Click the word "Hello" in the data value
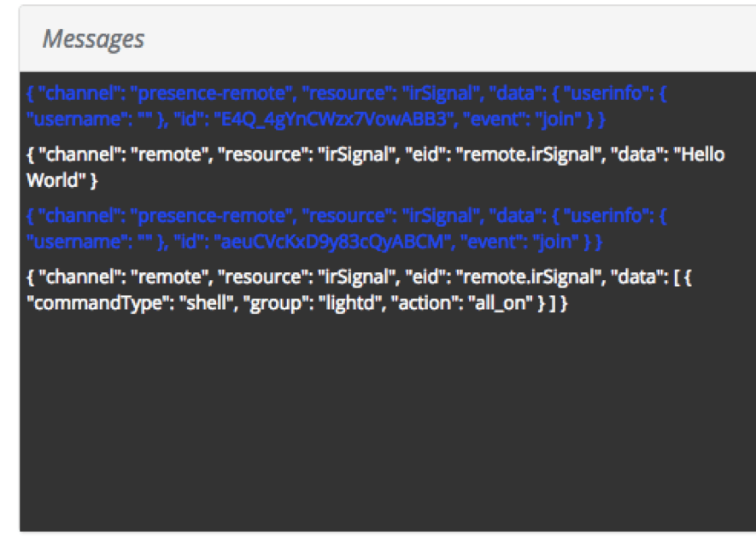 tap(699, 155)
